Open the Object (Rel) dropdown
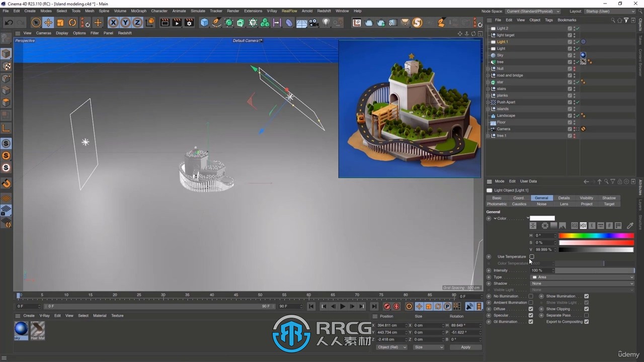This screenshot has width=644, height=362. (392, 347)
